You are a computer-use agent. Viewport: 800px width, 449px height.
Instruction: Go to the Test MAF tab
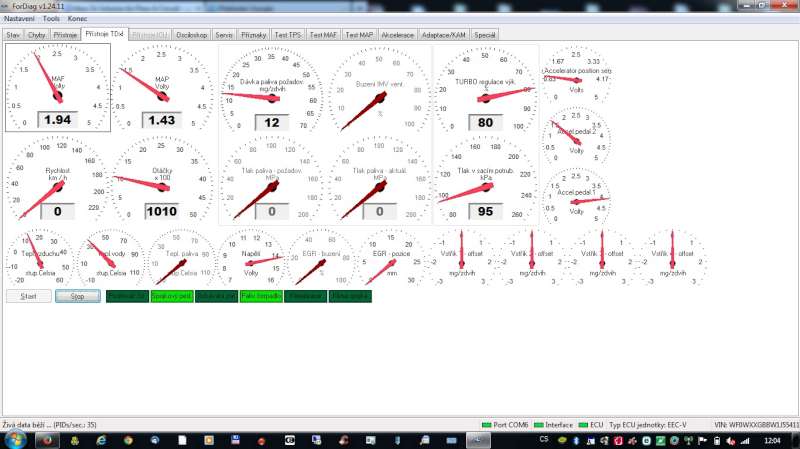point(322,35)
